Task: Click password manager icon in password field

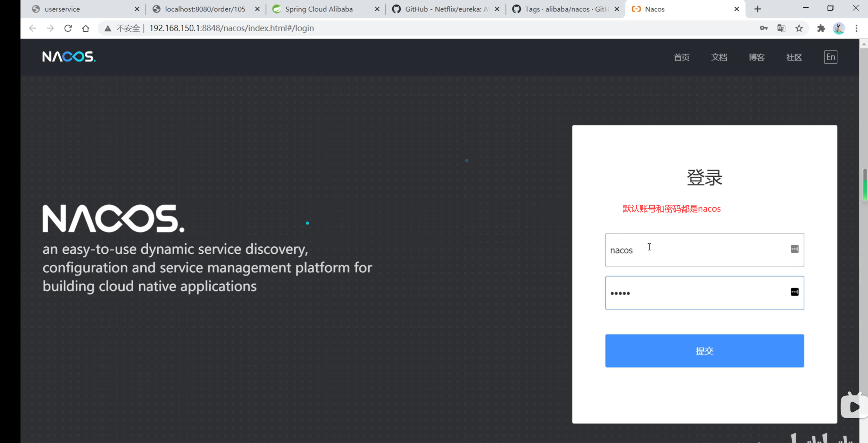Action: tap(794, 292)
